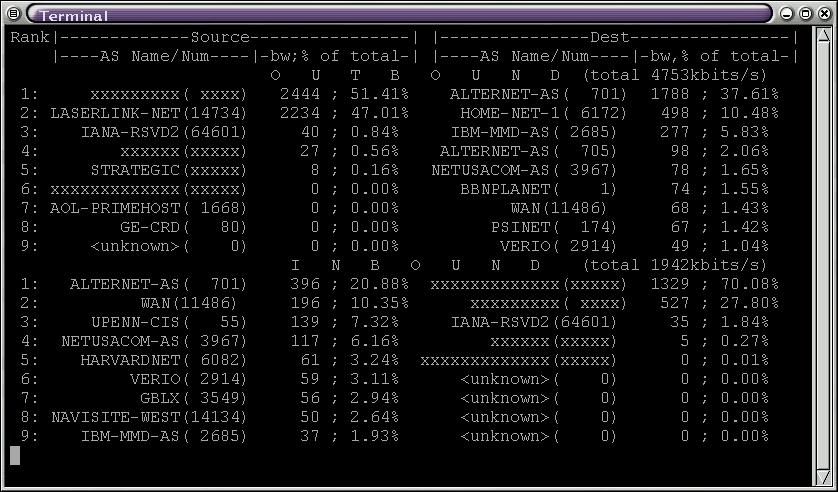This screenshot has width=838, height=492.
Task: Click the 37.61% dest value
Action: (749, 94)
